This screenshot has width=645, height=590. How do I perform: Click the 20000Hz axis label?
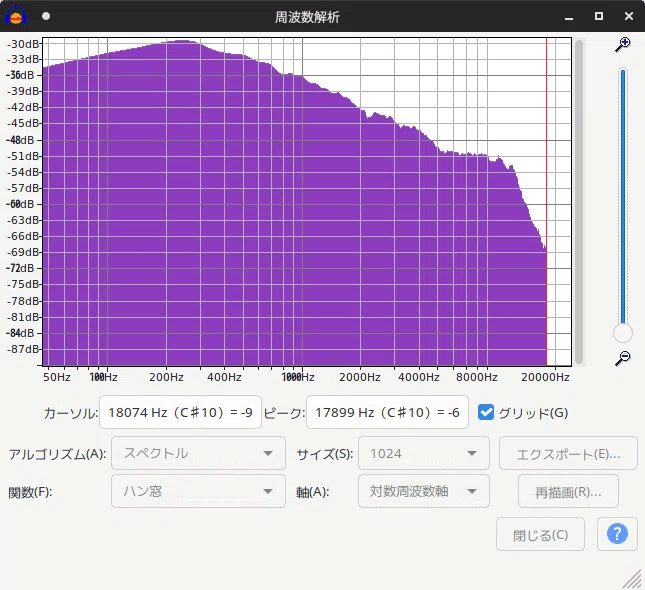point(545,377)
